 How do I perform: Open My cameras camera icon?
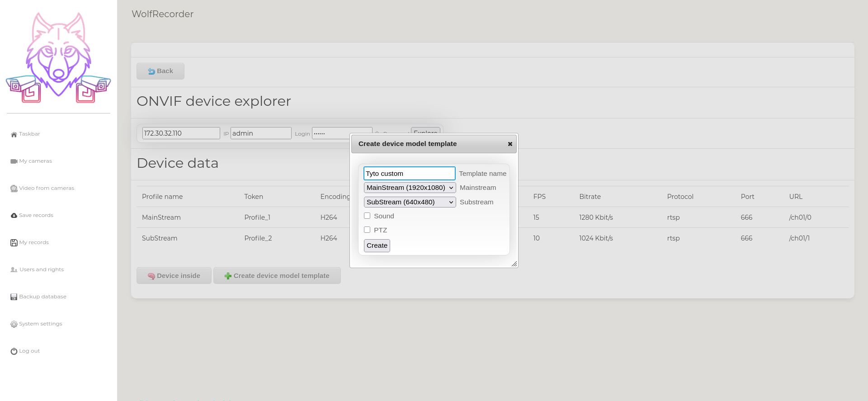(x=14, y=161)
